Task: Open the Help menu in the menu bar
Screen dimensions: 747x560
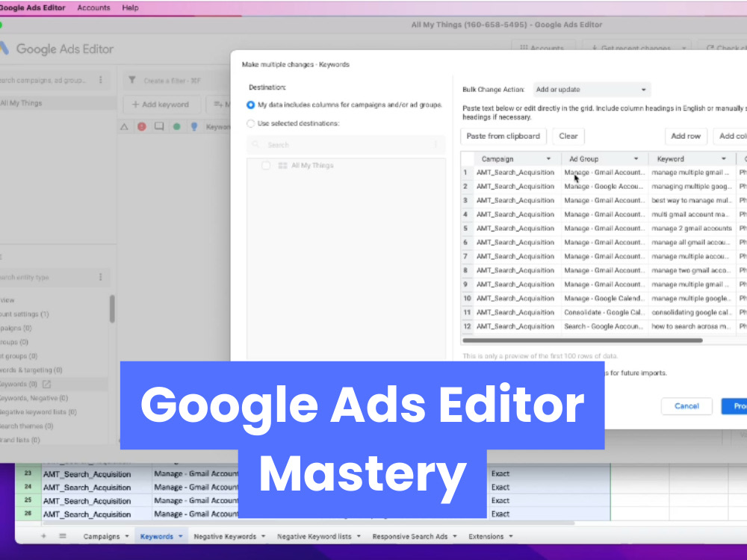Action: pyautogui.click(x=130, y=7)
